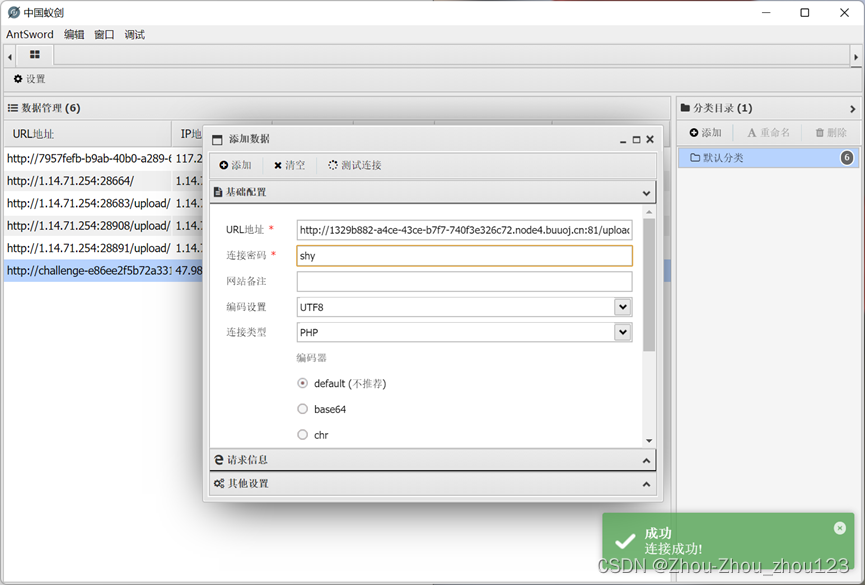Click 添加 in category panel
The width and height of the screenshot is (865, 585).
[706, 132]
